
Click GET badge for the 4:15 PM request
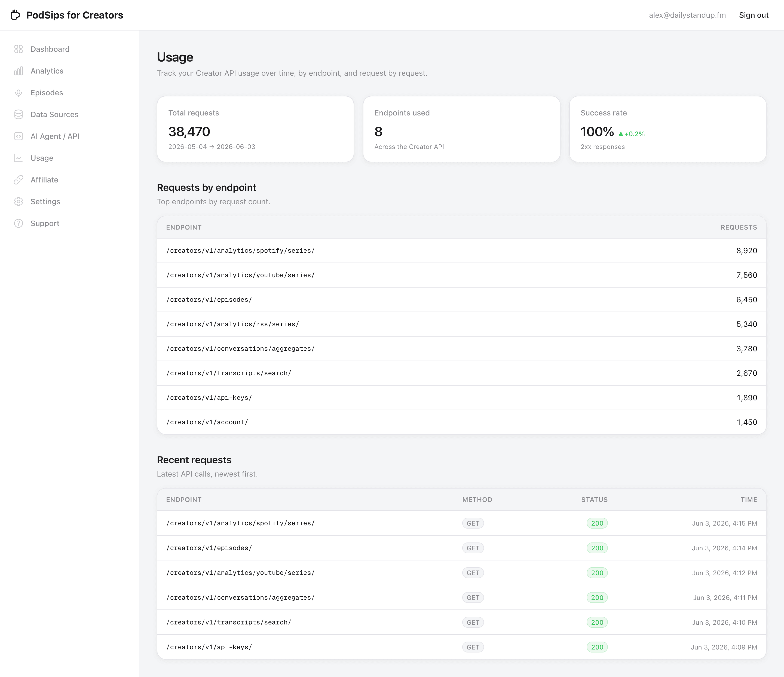(x=473, y=523)
